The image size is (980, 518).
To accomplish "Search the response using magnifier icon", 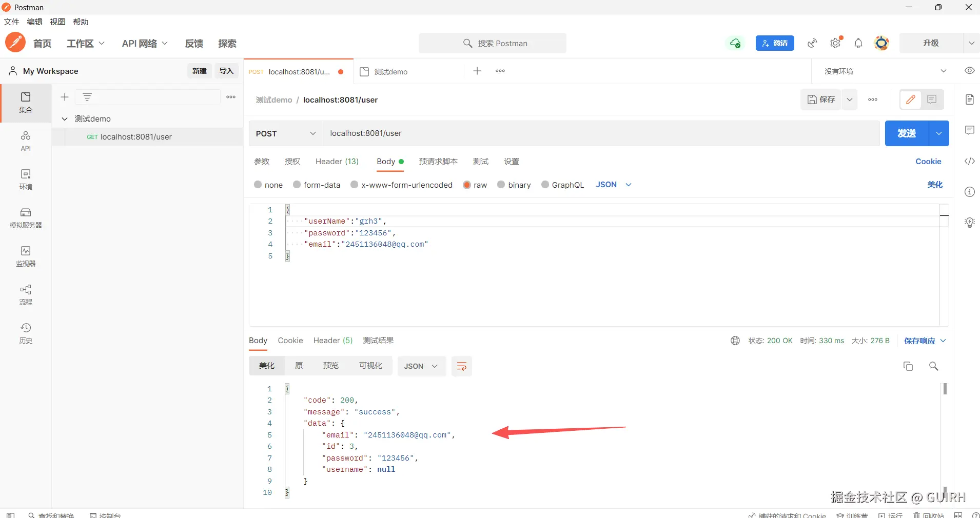I will click(x=933, y=366).
